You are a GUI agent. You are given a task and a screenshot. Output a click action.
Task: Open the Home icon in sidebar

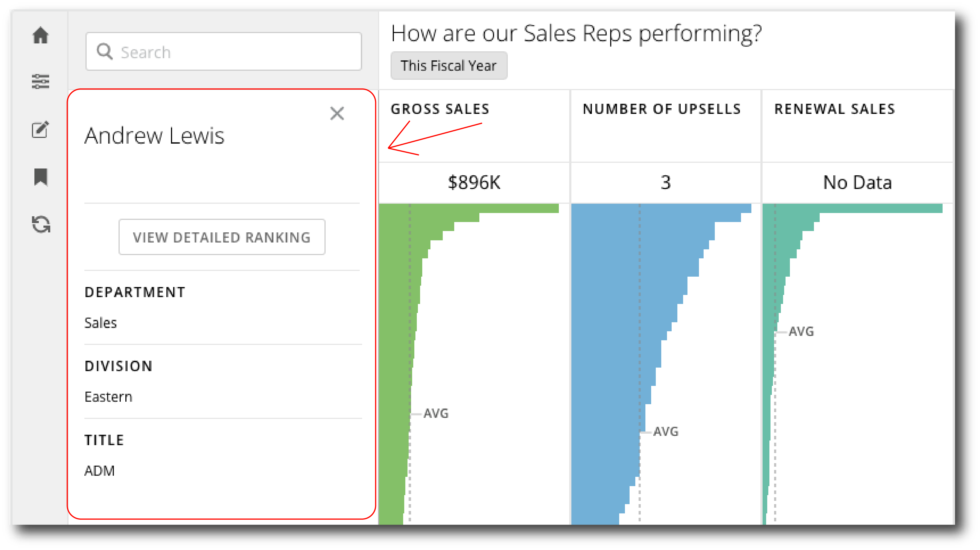coord(40,36)
